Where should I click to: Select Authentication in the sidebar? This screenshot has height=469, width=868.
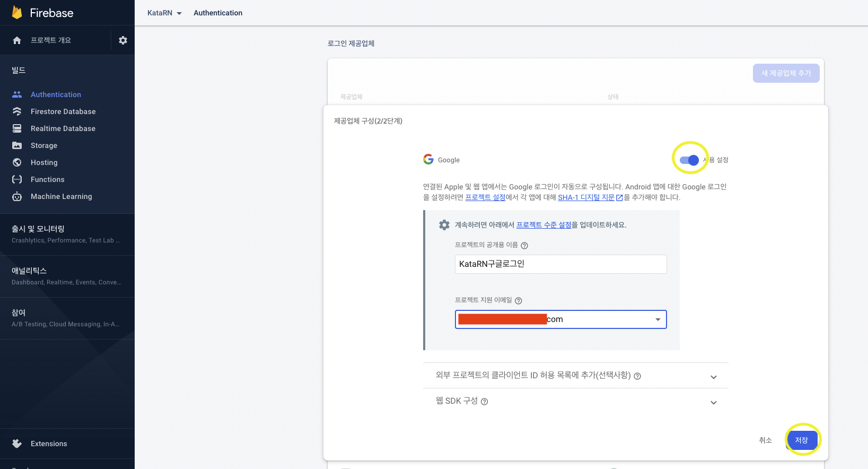pyautogui.click(x=56, y=94)
